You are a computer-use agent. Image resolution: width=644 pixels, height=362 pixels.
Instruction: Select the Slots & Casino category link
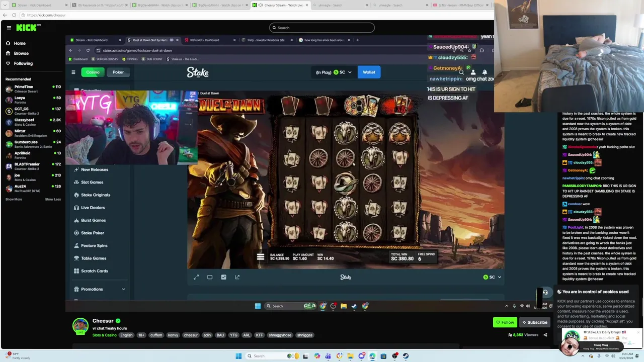[104, 335]
